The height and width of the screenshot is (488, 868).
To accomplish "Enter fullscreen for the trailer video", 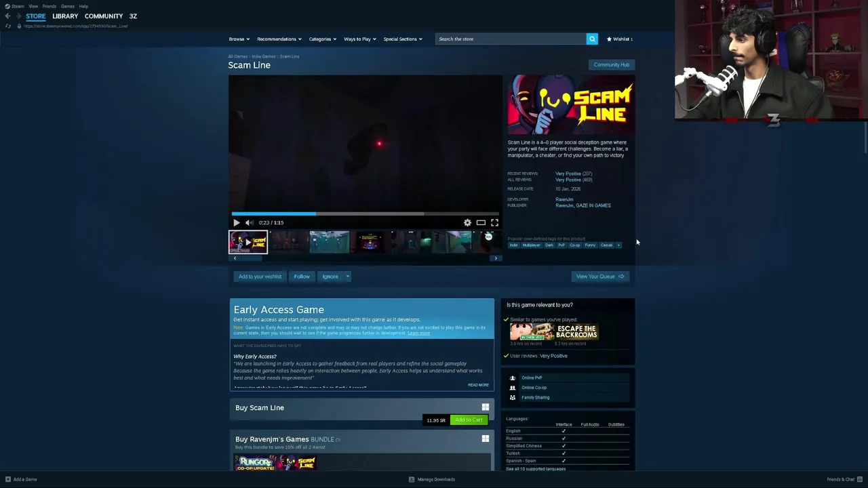I will point(494,222).
